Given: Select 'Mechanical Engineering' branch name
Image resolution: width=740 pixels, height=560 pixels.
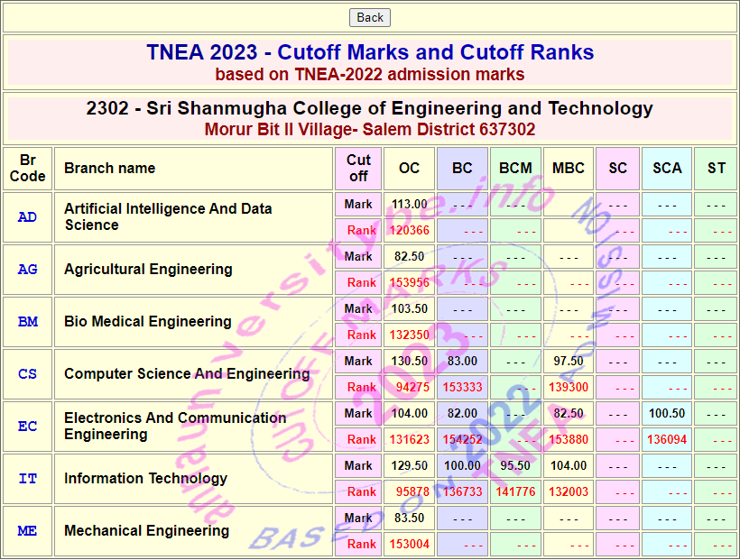Looking at the screenshot, I should pyautogui.click(x=147, y=531).
